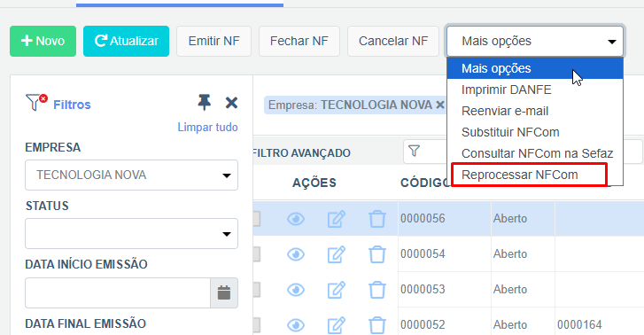Screen dimensions: 644x335
Task: Click the Fechar NF button
Action: (299, 41)
